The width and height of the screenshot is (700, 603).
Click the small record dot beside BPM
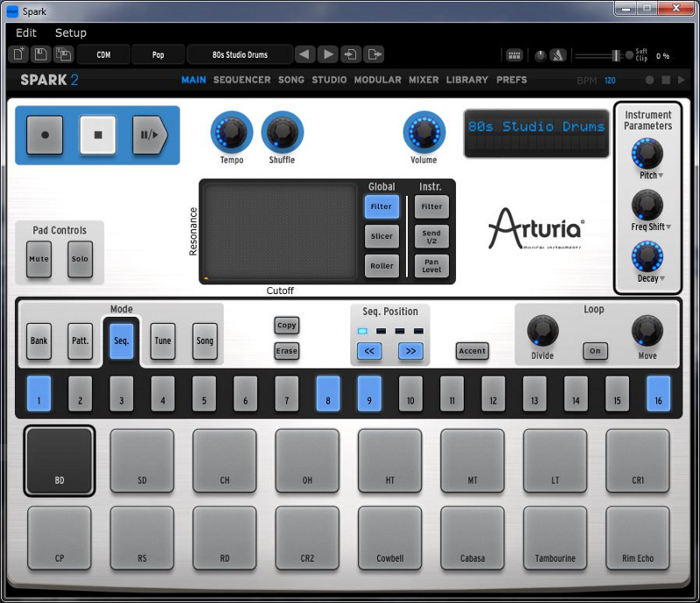tap(649, 80)
